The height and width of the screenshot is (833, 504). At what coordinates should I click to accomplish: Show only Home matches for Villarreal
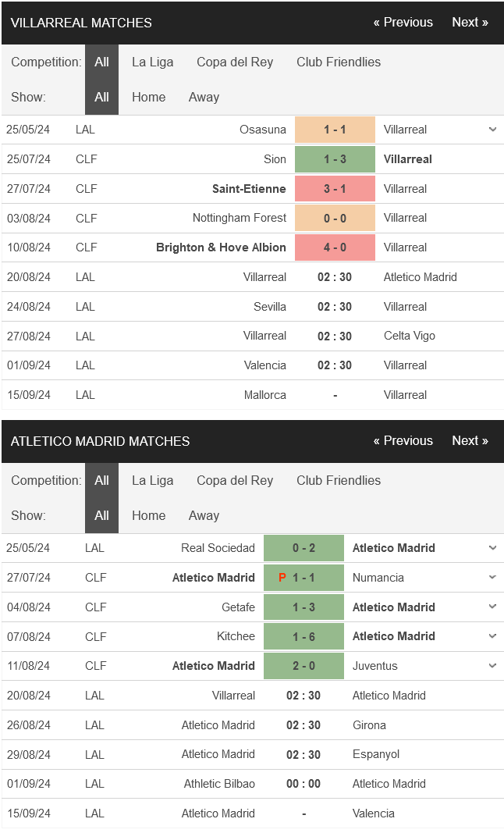149,98
